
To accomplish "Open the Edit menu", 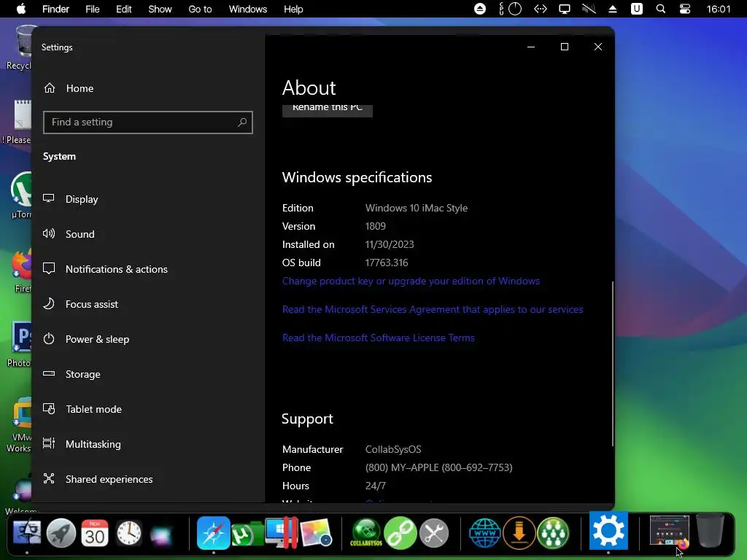I will click(124, 9).
